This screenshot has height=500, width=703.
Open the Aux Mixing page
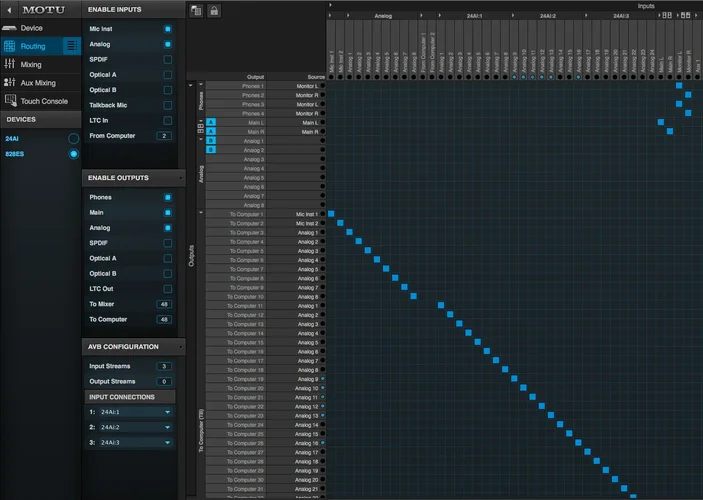pyautogui.click(x=38, y=83)
